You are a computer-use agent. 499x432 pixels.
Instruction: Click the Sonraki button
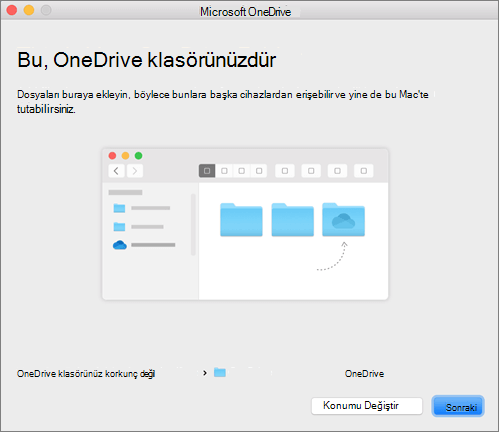coord(458,406)
